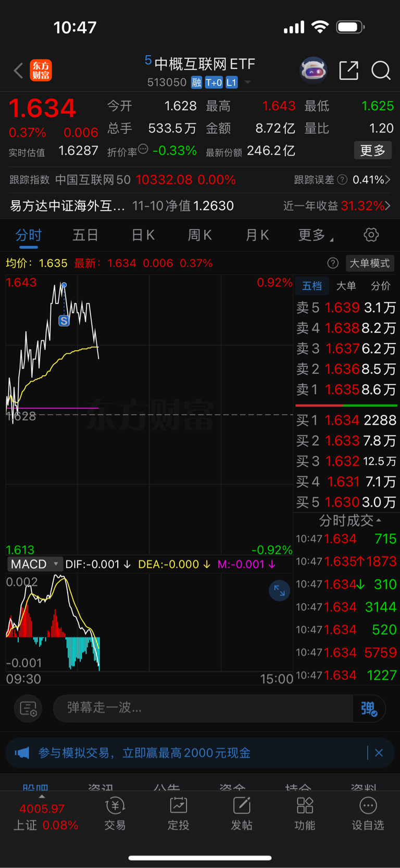Switch to the 分价 tab
Screen dimensions: 400x868
point(380,286)
